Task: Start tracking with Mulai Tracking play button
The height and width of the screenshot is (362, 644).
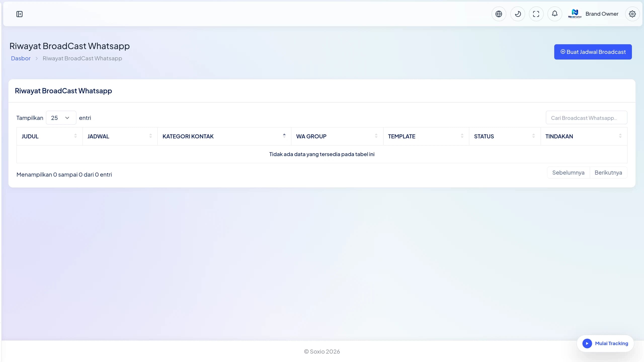Action: point(605,343)
